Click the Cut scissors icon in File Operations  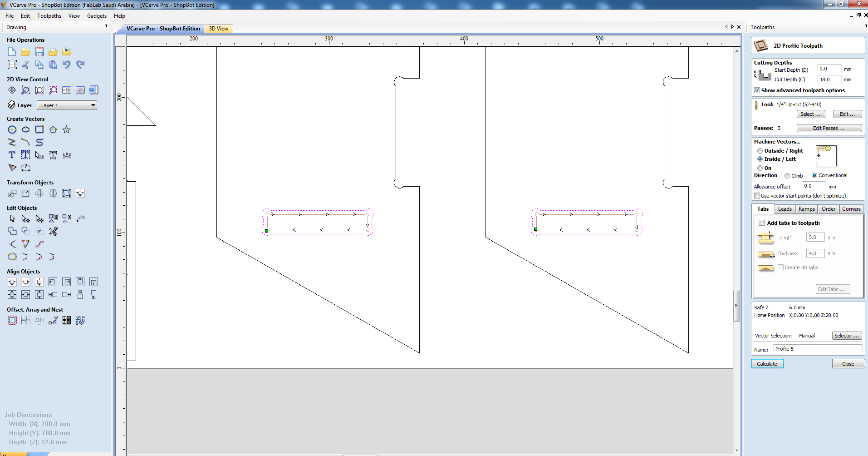point(26,64)
